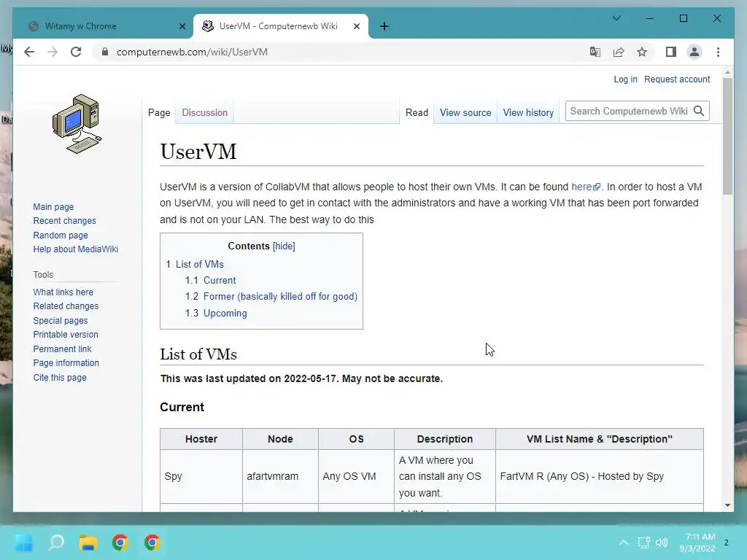Image resolution: width=747 pixels, height=560 pixels.
Task: Open the translate page icon
Action: click(x=595, y=52)
